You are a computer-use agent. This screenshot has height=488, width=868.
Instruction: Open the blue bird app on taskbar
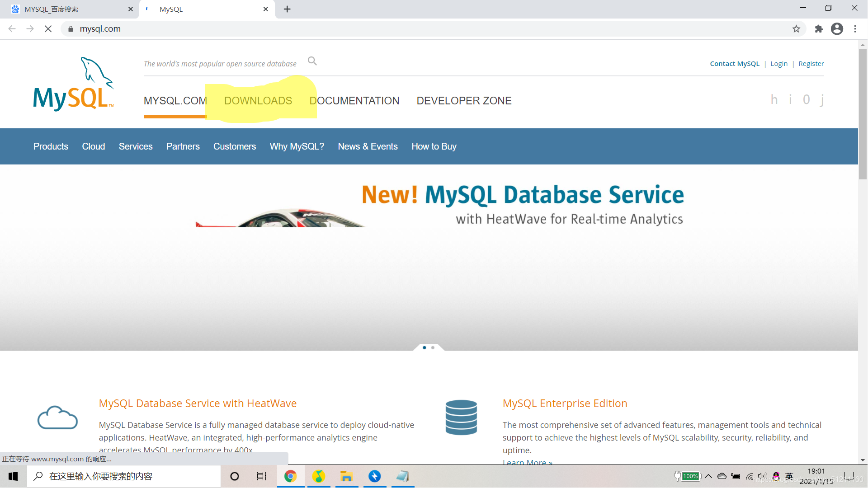tap(374, 476)
